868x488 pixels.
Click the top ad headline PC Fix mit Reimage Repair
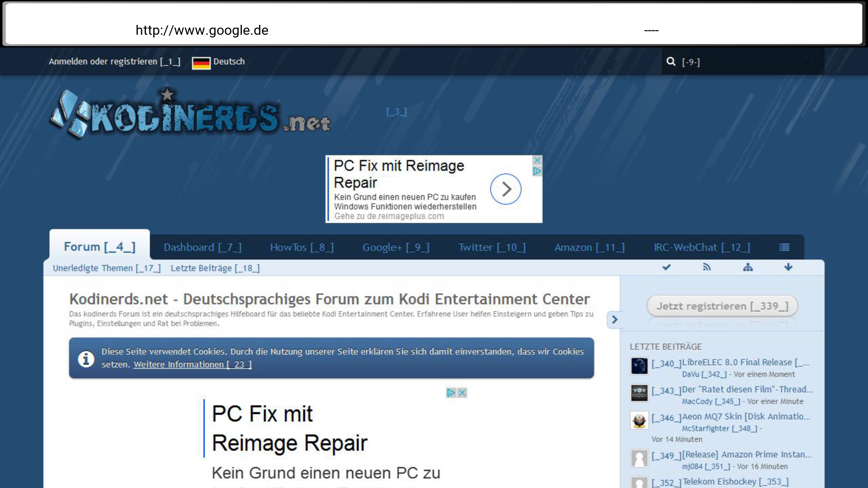399,174
